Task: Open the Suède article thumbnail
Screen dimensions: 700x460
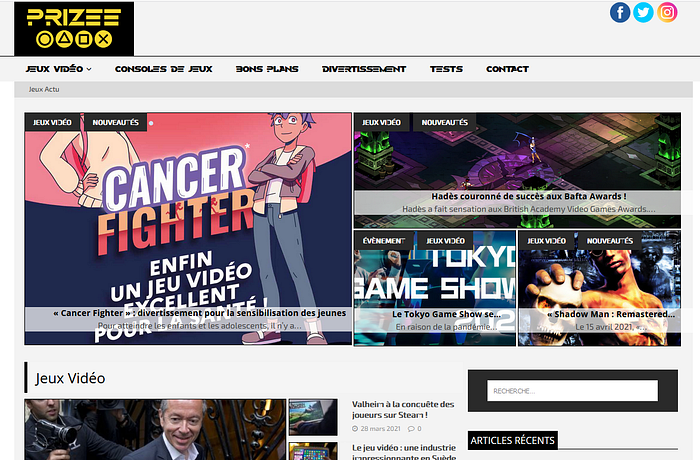Action: (x=313, y=451)
